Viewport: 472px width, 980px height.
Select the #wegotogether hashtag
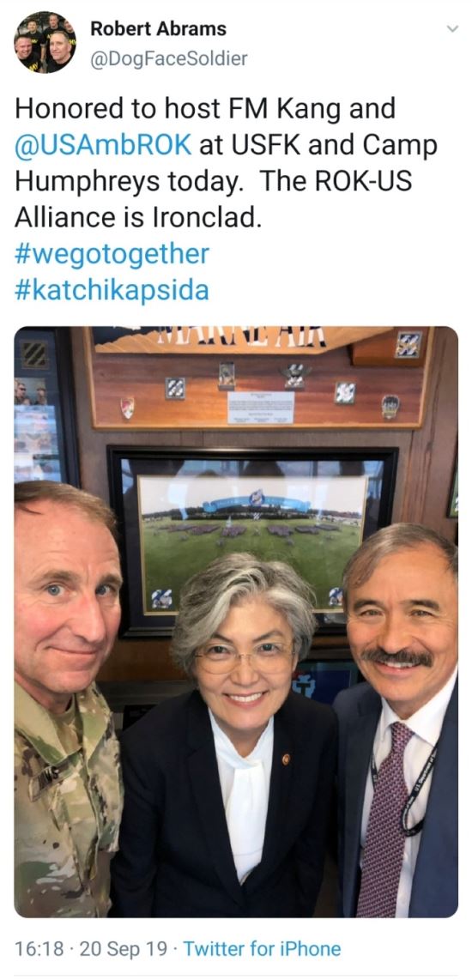(112, 254)
